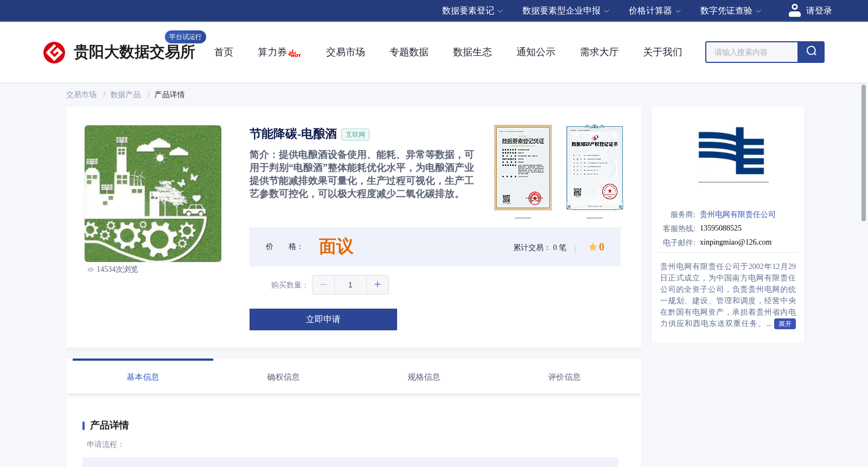Click the green eco-factory product image

[x=153, y=194]
